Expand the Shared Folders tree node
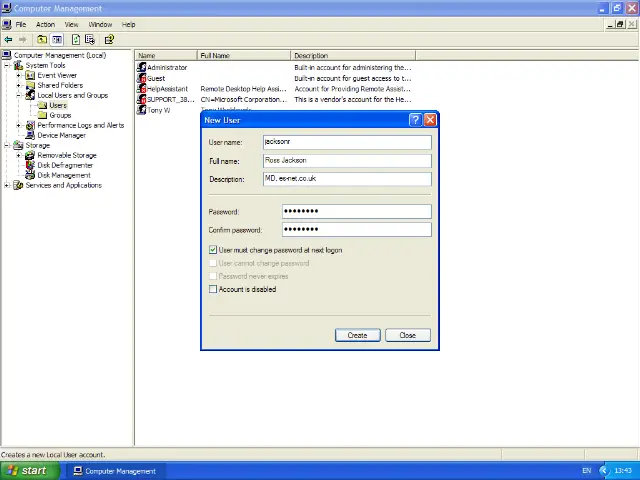This screenshot has height=480, width=640. [18, 85]
